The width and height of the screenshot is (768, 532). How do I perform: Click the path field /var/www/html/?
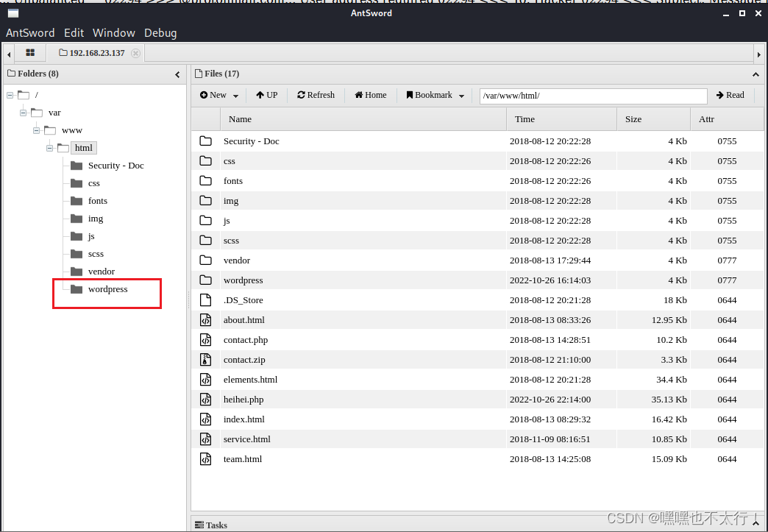593,96
